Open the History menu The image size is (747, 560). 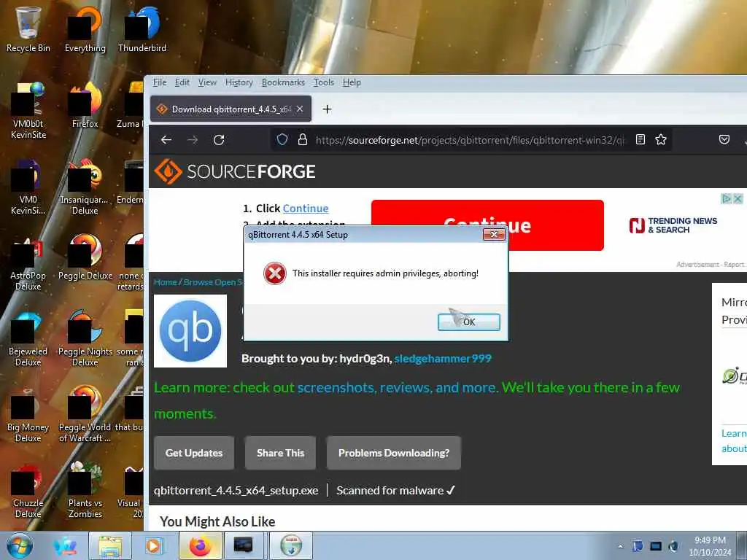tap(239, 82)
